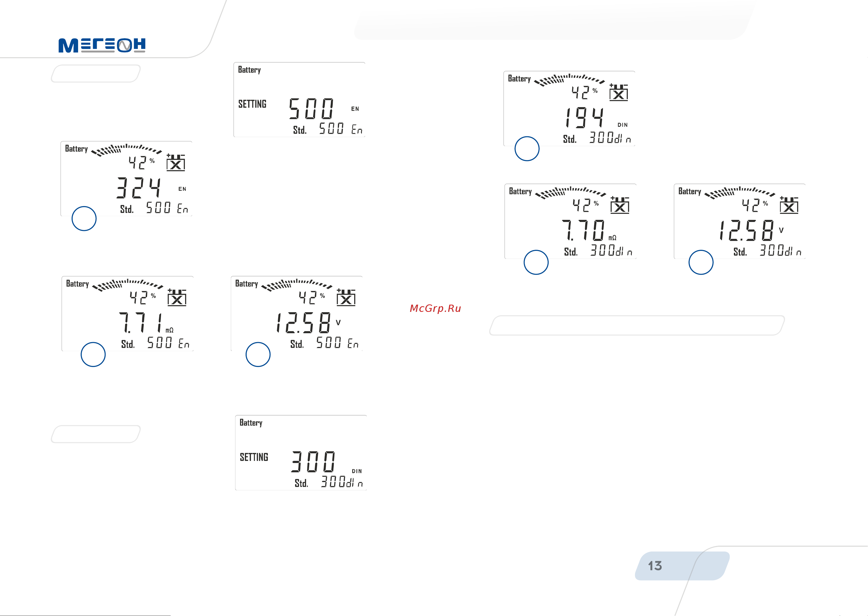Click the empty rounded box under the MEGEON logo

click(96, 74)
